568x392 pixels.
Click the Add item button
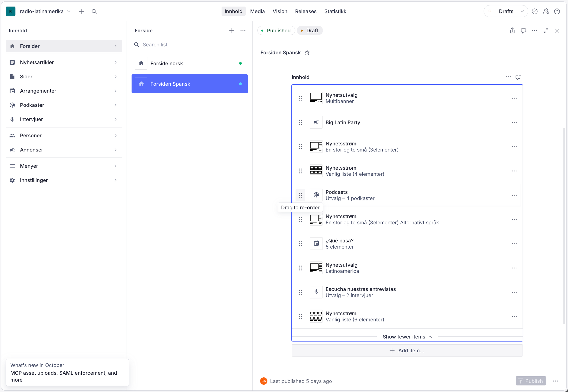click(x=407, y=351)
